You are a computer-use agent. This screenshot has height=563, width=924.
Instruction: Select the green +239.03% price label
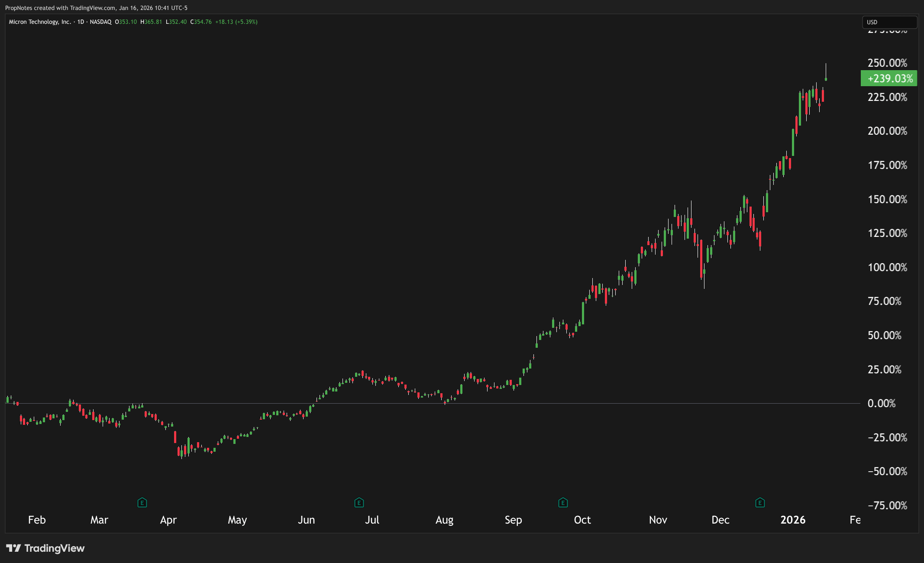[889, 79]
